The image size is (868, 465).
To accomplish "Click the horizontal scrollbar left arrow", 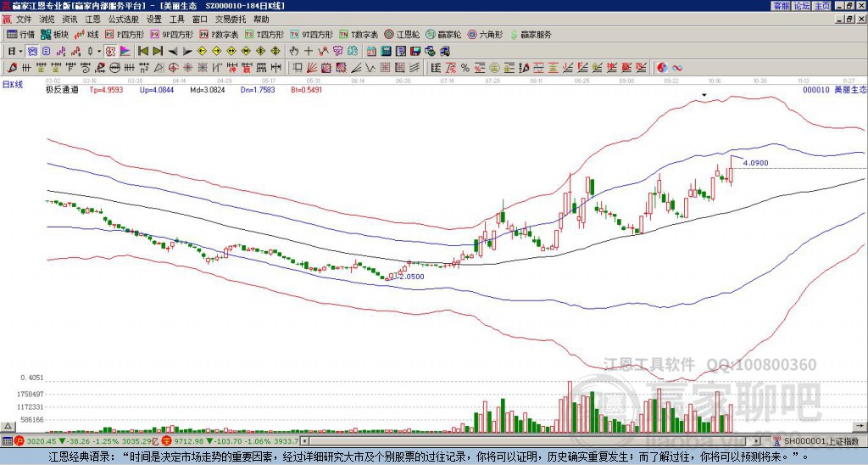I will pos(305,441).
